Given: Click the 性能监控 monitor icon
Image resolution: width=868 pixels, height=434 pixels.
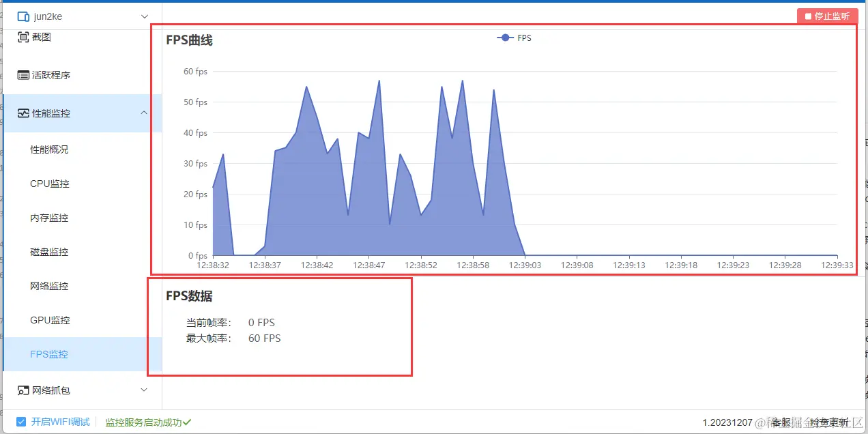Looking at the screenshot, I should pos(23,113).
